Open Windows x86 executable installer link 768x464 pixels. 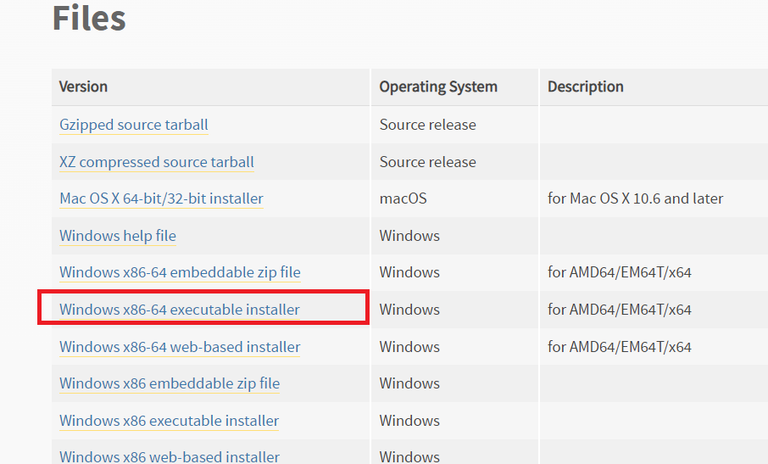point(169,421)
